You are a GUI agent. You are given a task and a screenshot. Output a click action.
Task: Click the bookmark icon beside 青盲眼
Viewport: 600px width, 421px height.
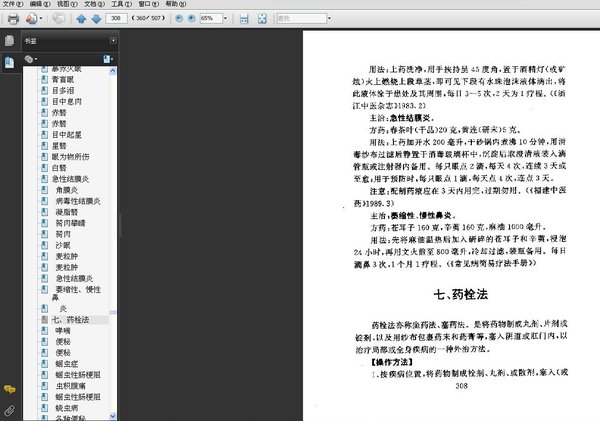[x=44, y=80]
